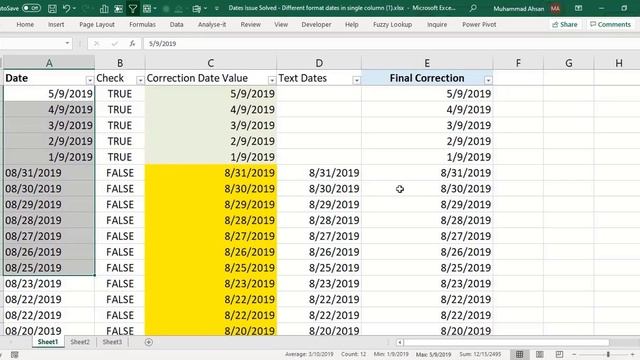640x360 pixels.
Task: Select column E header
Action: point(427,63)
